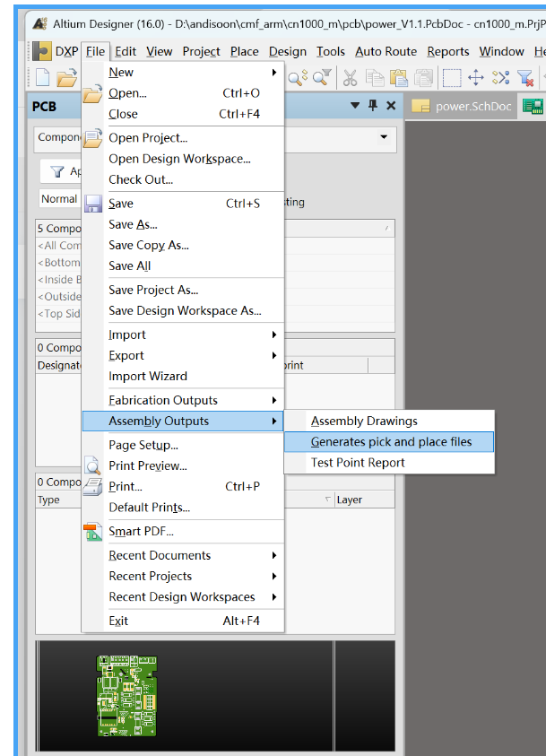
Task: Click the Altium Designer title bar logo
Action: point(40,23)
